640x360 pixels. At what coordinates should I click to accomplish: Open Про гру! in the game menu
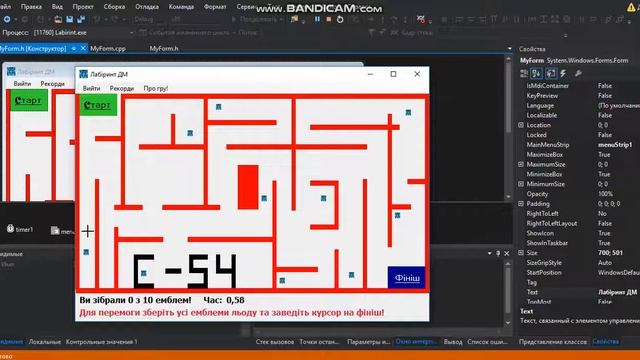point(156,88)
